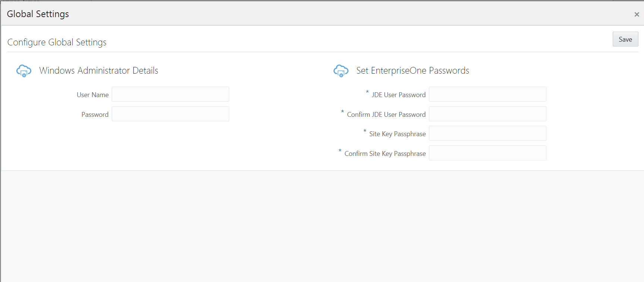Click the Confirm Site Key Passphrase input box

pos(487,153)
